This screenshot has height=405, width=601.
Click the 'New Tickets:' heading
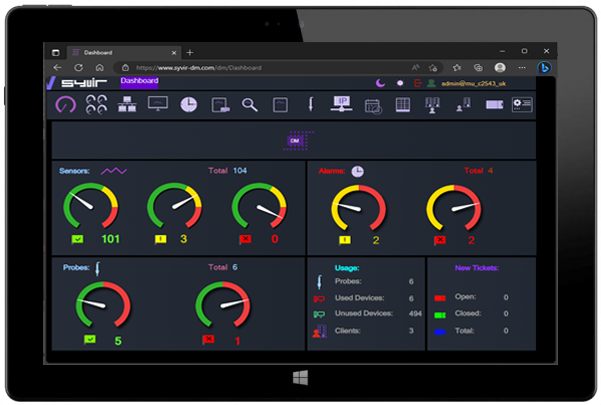[x=477, y=268]
